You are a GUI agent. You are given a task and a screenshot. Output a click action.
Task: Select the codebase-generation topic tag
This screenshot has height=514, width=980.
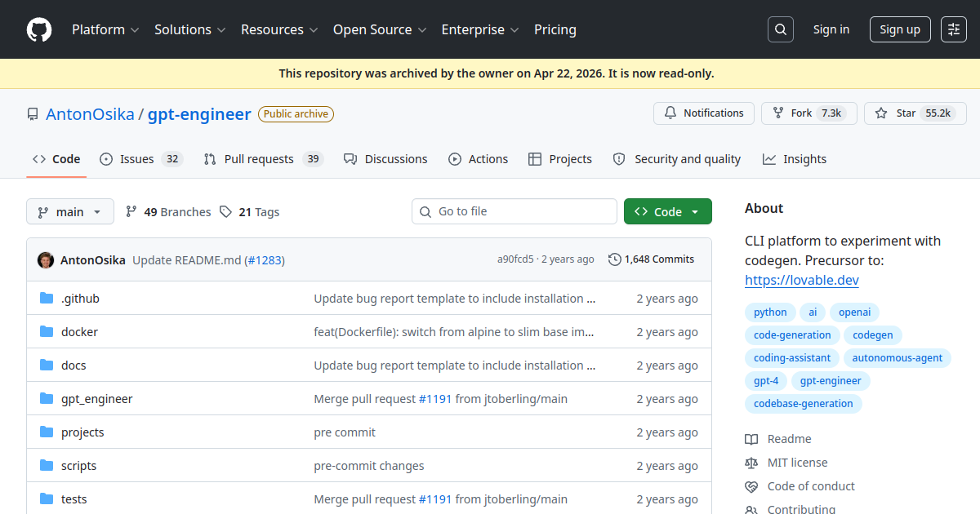[x=804, y=404]
